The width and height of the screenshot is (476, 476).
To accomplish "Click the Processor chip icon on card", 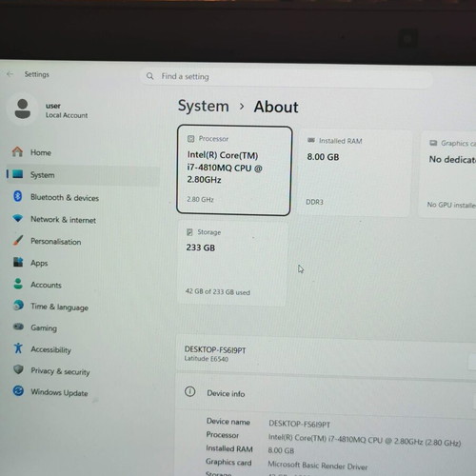I will (190, 139).
